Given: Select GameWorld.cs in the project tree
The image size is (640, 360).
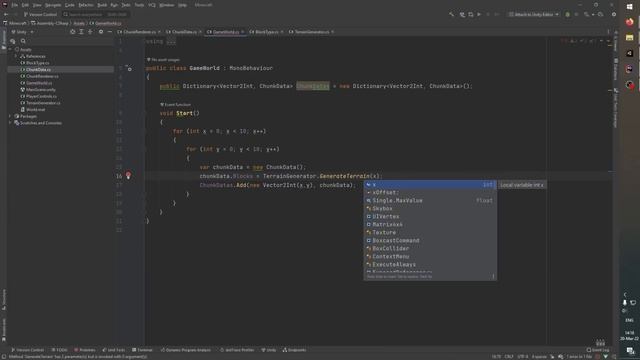Looking at the screenshot, I should click(x=39, y=83).
